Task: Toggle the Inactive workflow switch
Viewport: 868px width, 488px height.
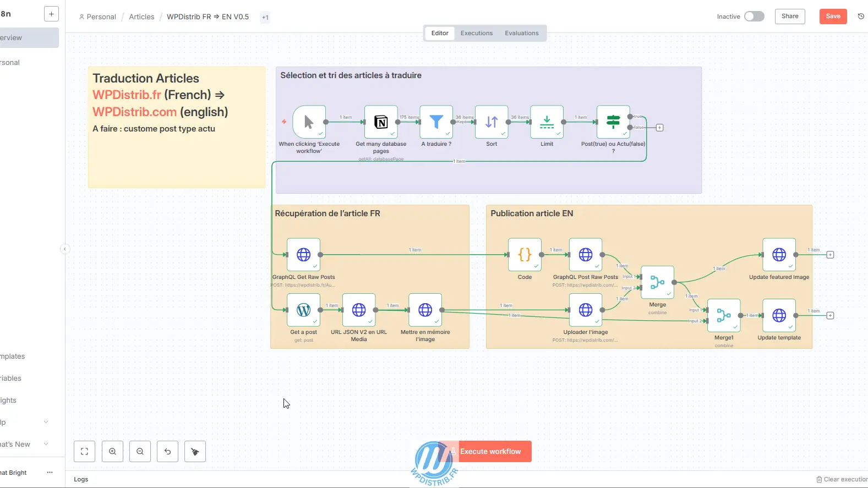Action: pos(754,17)
